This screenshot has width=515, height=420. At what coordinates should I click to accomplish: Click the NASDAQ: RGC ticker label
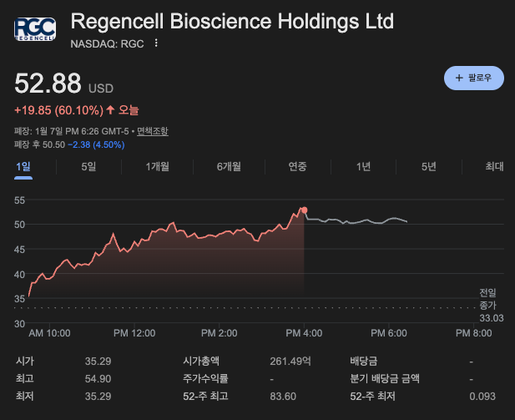point(107,43)
